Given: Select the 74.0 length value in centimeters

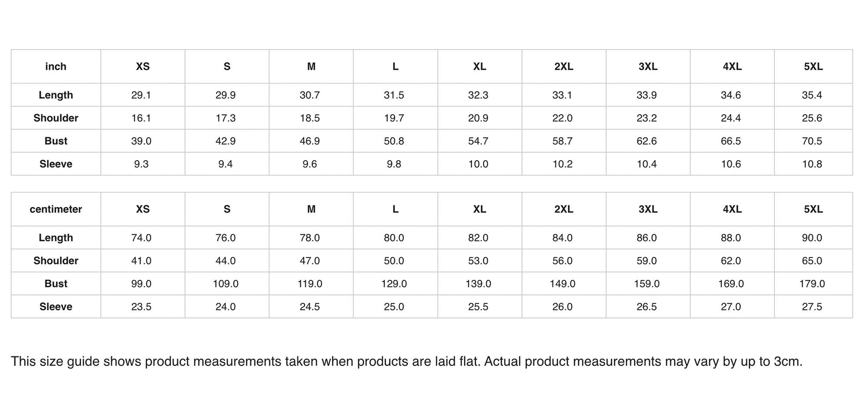Looking at the screenshot, I should coord(141,238).
